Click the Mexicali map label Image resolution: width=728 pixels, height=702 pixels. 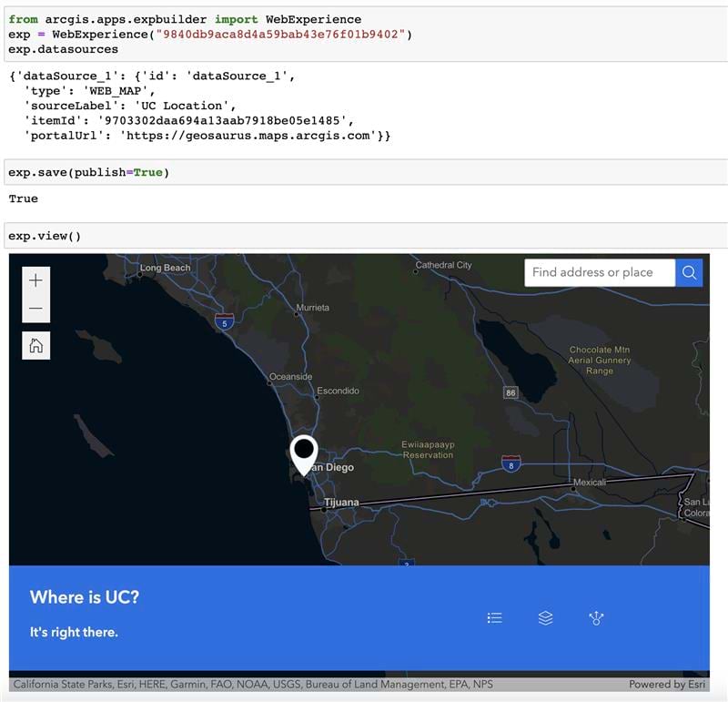pos(589,483)
